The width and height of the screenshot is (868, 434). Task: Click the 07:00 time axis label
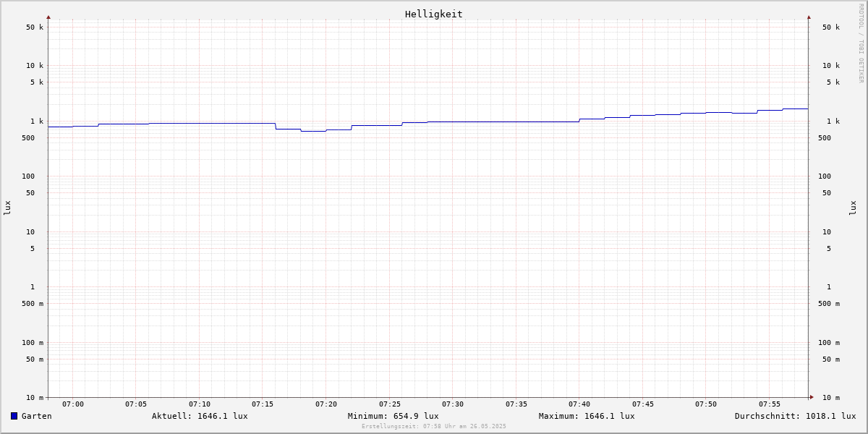pyautogui.click(x=73, y=404)
